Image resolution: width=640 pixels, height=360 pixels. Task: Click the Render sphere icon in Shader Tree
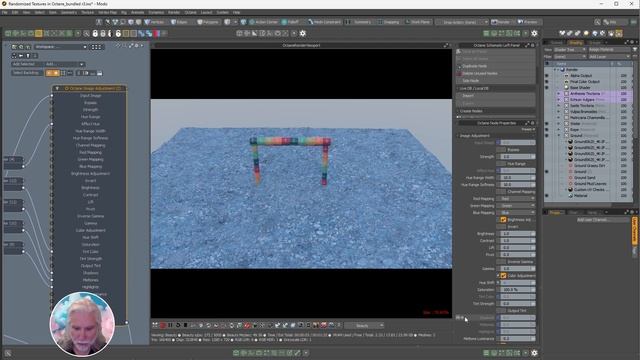562,70
